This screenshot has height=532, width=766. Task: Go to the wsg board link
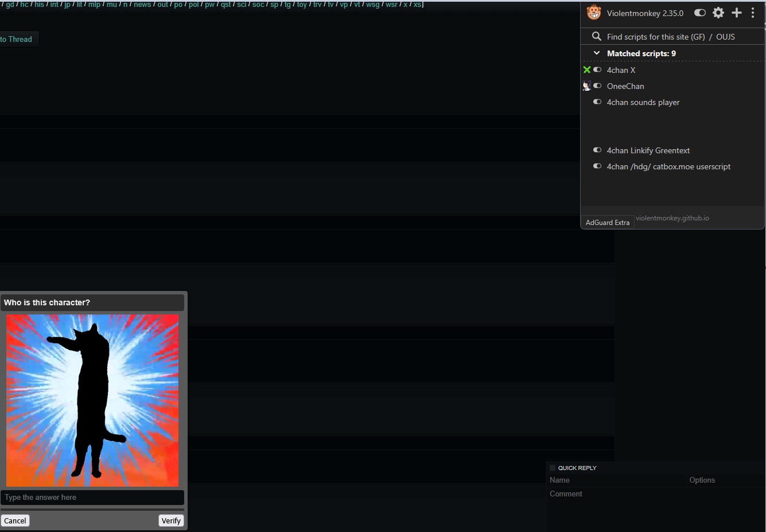coord(373,5)
